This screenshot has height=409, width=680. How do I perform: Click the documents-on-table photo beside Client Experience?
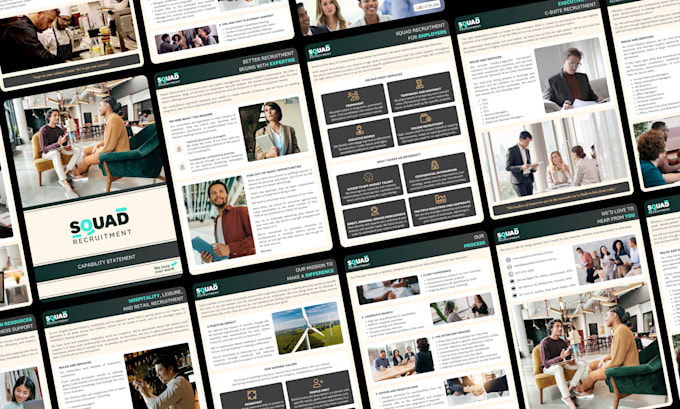388,290
